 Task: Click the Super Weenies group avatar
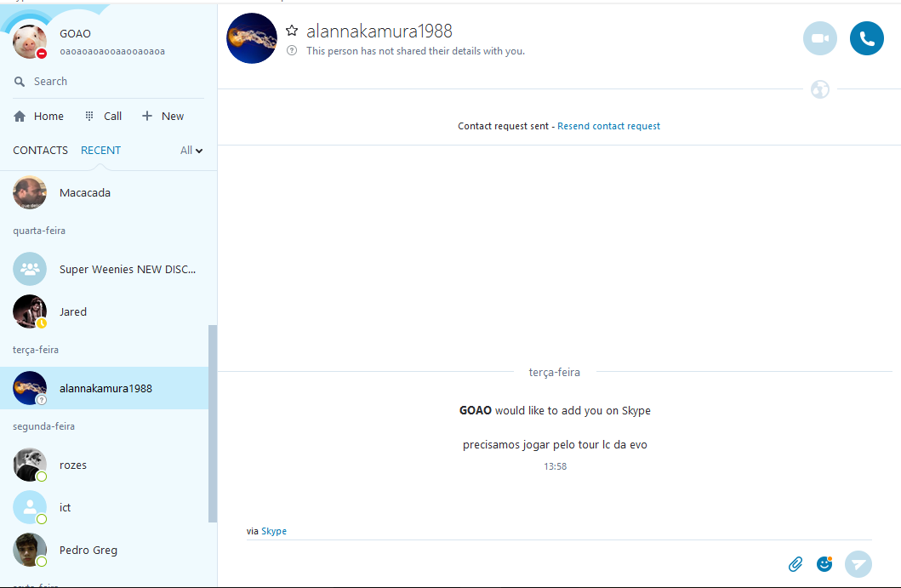(29, 269)
